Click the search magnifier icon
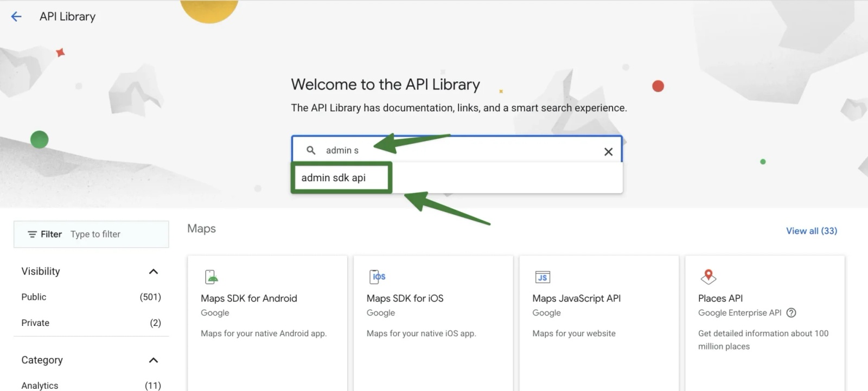Viewport: 868px width, 391px height. point(311,150)
